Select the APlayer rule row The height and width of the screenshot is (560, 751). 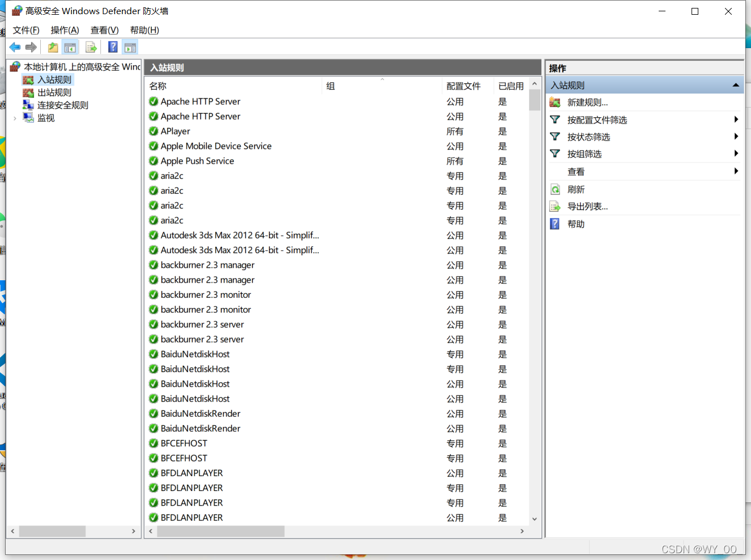[x=336, y=131]
